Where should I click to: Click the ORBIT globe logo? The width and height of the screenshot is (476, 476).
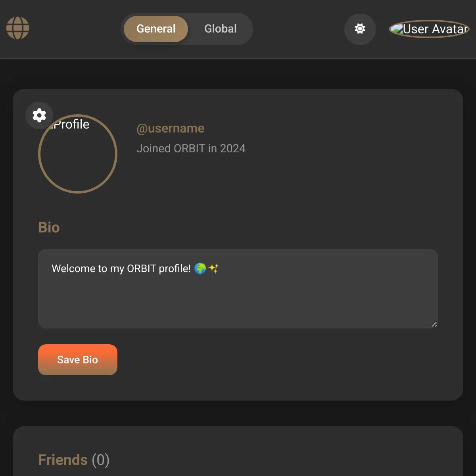pos(18,28)
